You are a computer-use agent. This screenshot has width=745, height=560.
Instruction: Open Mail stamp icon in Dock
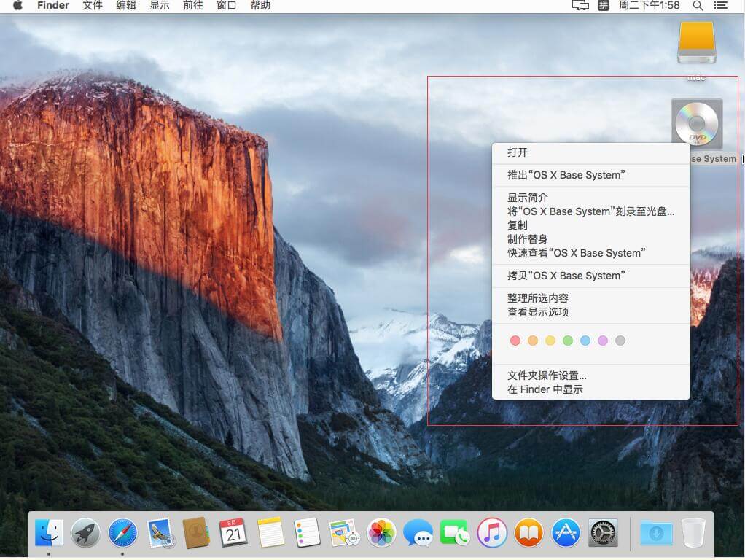(160, 532)
